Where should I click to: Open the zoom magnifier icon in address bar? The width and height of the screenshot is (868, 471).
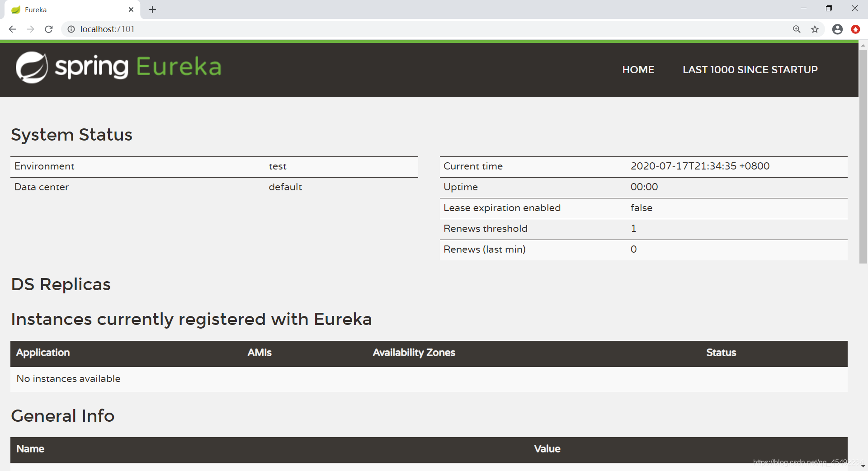pyautogui.click(x=797, y=29)
